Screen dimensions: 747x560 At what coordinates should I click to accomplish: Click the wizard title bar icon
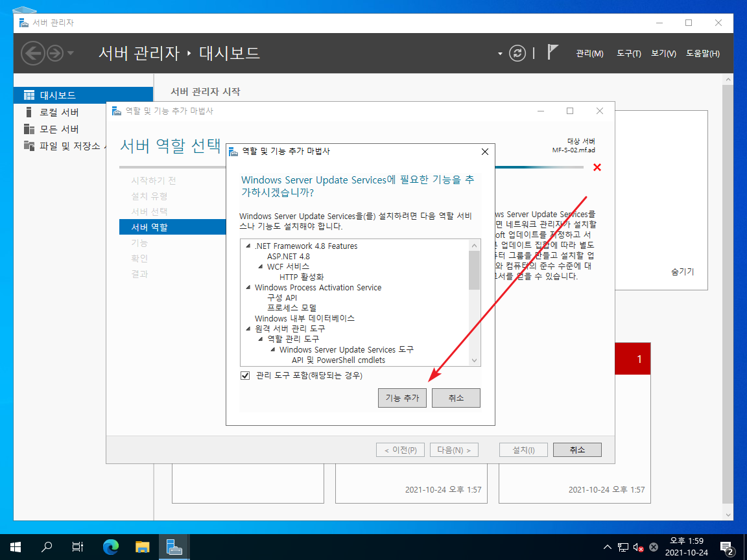[x=117, y=111]
